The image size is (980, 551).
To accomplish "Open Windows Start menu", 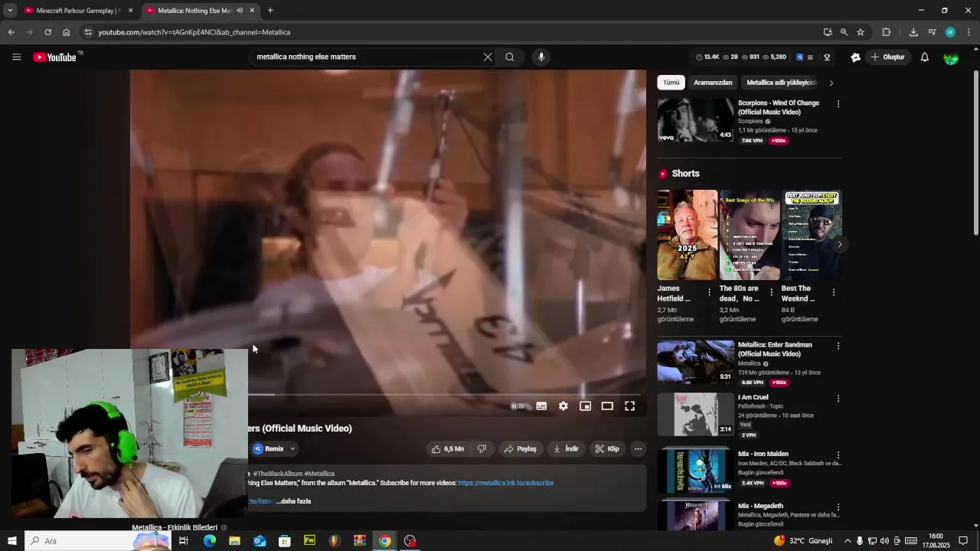I will [11, 541].
